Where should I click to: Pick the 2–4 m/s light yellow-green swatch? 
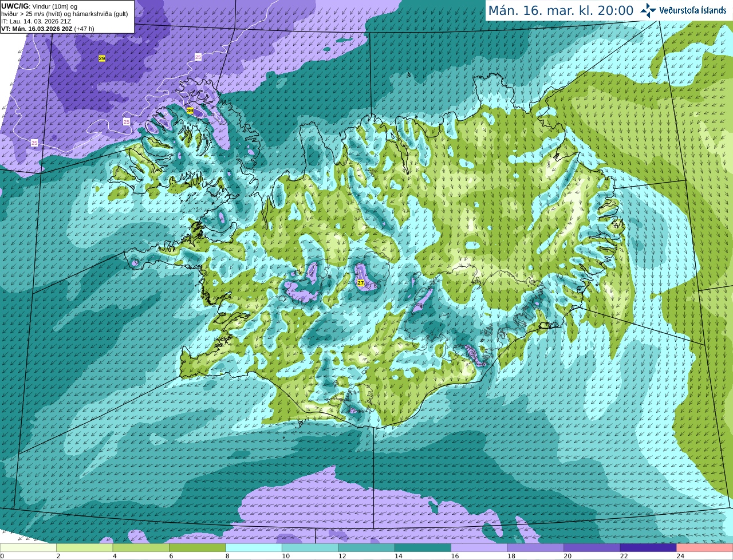tap(84, 548)
